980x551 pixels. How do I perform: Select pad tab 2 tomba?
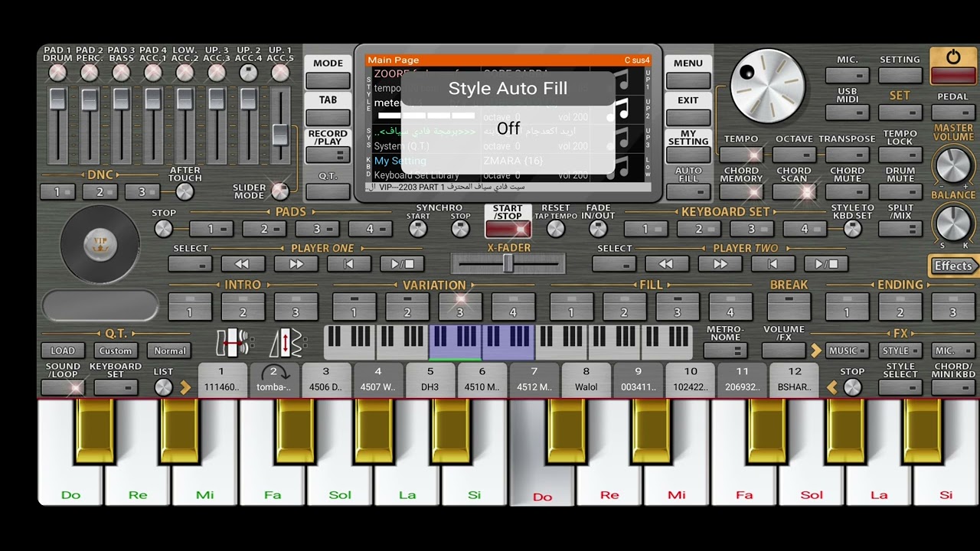tap(273, 380)
